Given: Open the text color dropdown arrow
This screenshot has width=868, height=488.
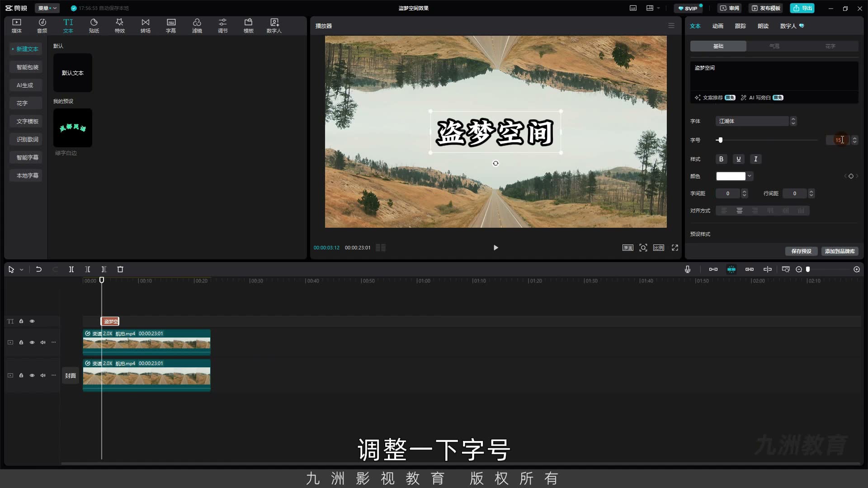Looking at the screenshot, I should coord(750,176).
